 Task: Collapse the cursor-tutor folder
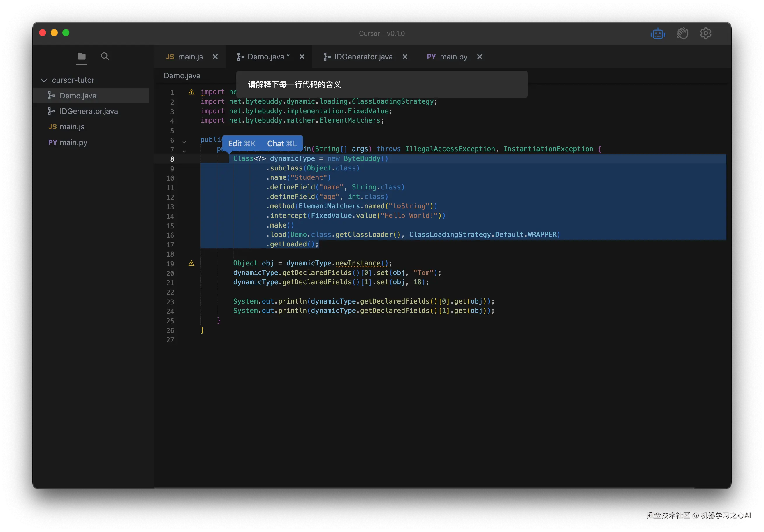(x=44, y=80)
